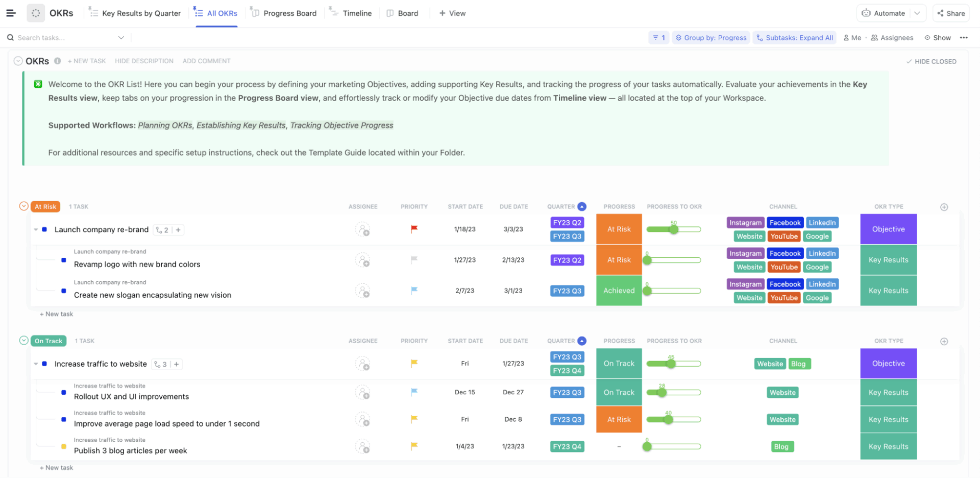Assign someone to 'Launch company re-brand'
Image resolution: width=980 pixels, height=478 pixels.
[363, 229]
